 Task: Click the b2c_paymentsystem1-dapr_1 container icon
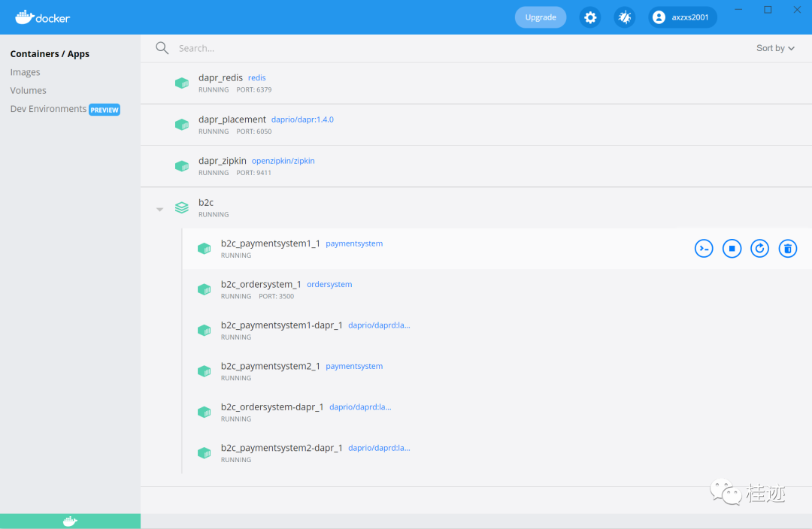coord(204,330)
